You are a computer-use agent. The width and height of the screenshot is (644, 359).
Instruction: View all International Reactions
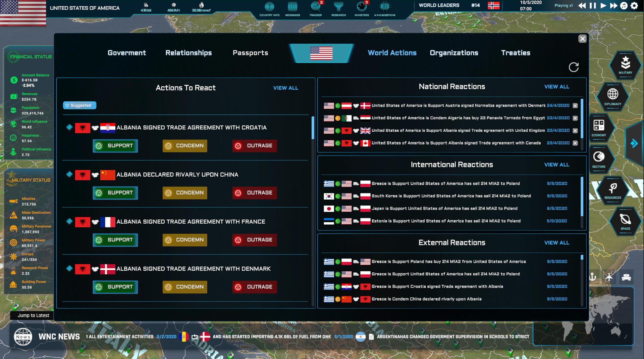[x=556, y=165]
